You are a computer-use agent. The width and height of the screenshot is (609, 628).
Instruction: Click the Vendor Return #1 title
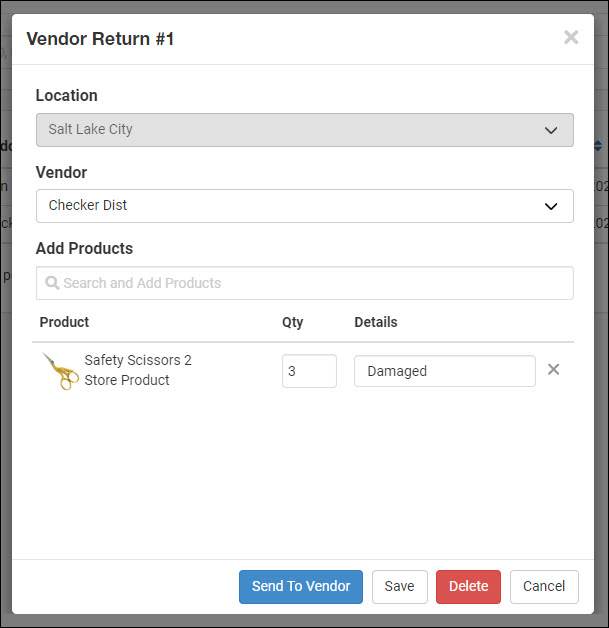click(x=100, y=39)
